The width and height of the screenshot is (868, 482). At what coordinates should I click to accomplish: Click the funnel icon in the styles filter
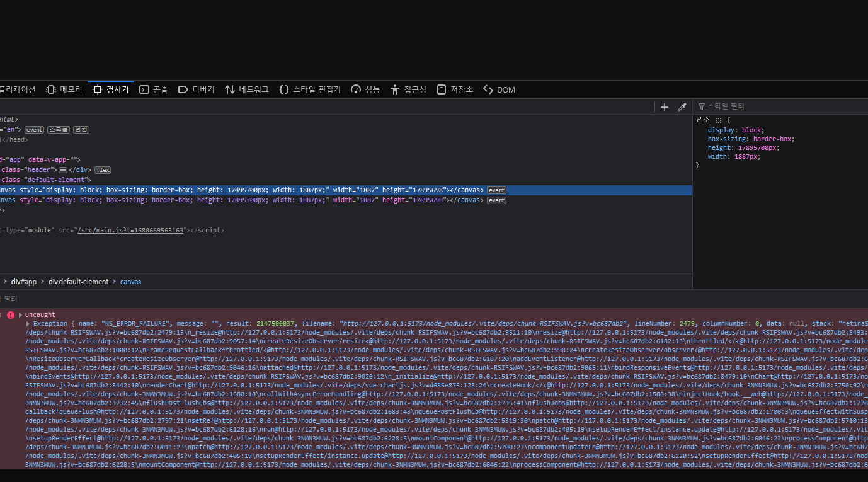[701, 106]
